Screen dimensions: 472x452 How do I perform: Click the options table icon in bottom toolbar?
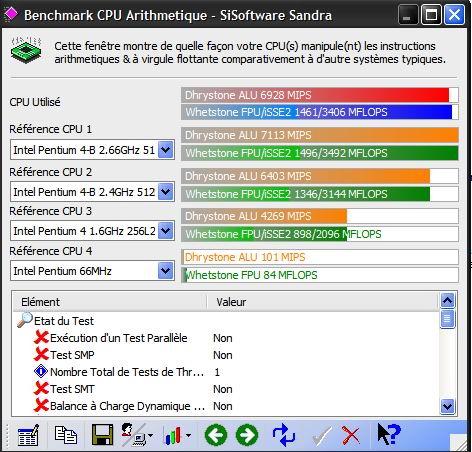28,435
